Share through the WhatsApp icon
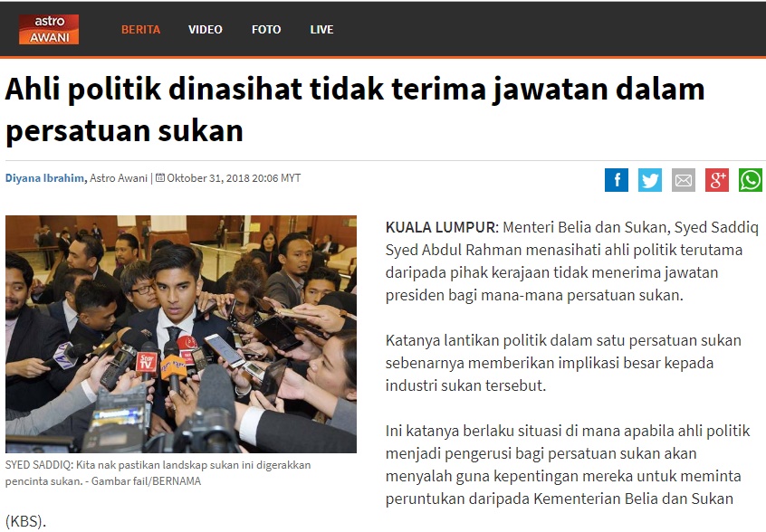Image resolution: width=766 pixels, height=532 pixels. tap(751, 180)
